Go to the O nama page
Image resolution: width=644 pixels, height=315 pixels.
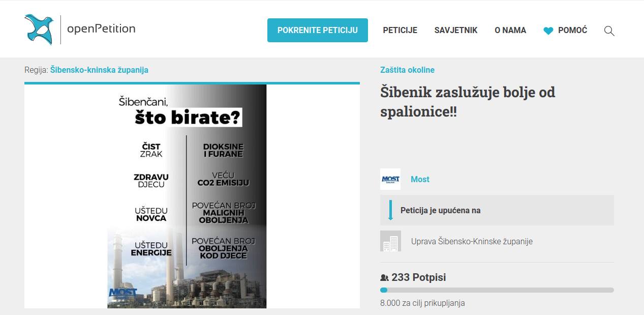510,31
